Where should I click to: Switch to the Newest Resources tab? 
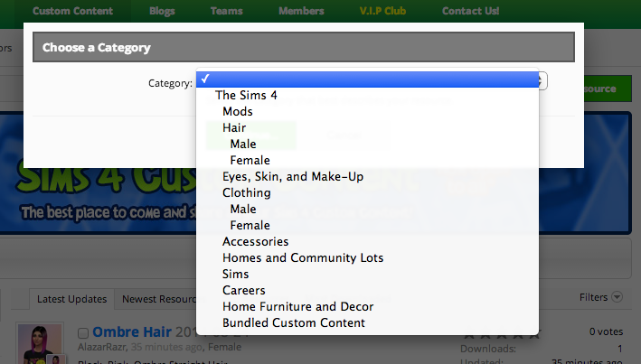[x=159, y=299]
